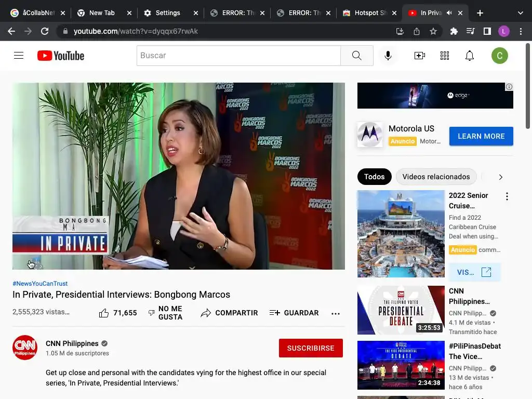
Task: Start voice search with microphone icon
Action: pos(388,55)
